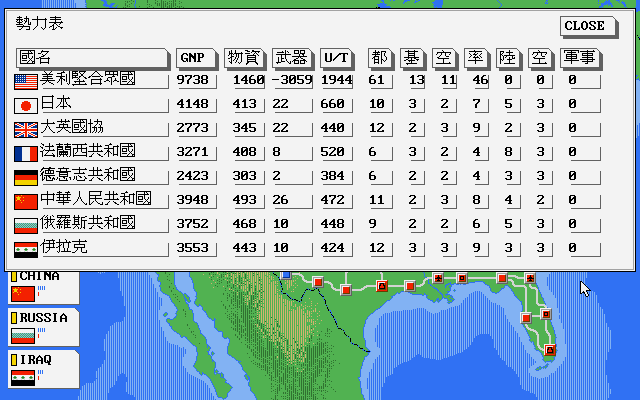The image size is (640, 400).
Task: Click the 都 value 61
Action: pyautogui.click(x=376, y=80)
